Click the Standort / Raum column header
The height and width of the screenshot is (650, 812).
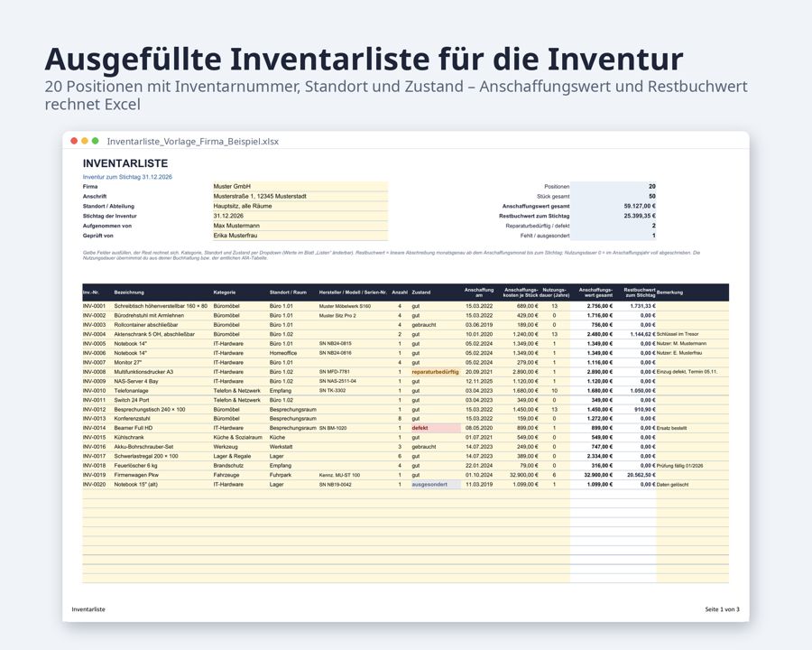[x=288, y=292]
